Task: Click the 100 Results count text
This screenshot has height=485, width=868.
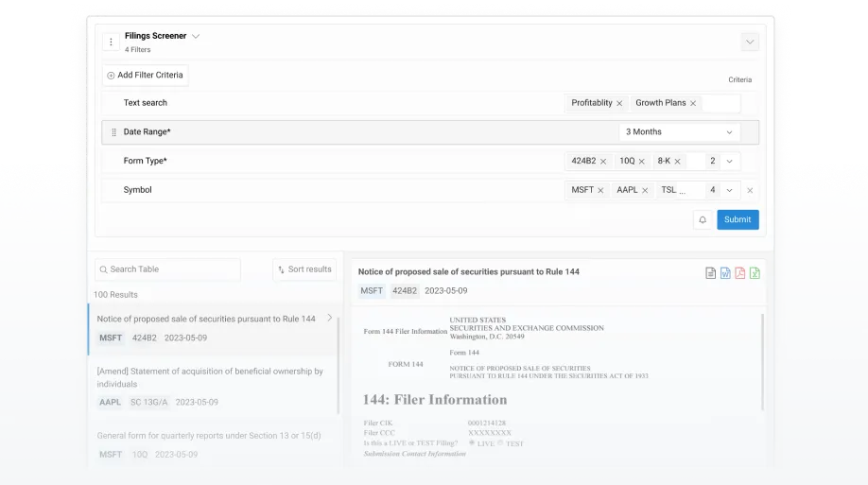Action: (115, 295)
